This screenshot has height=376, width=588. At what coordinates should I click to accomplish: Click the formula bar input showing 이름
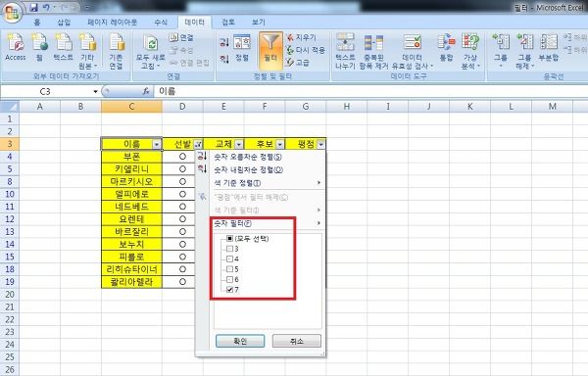(371, 91)
